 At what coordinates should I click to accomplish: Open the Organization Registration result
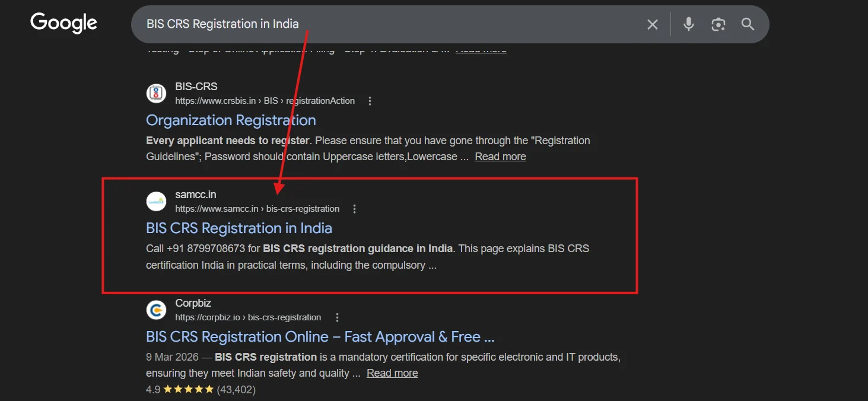(x=231, y=120)
